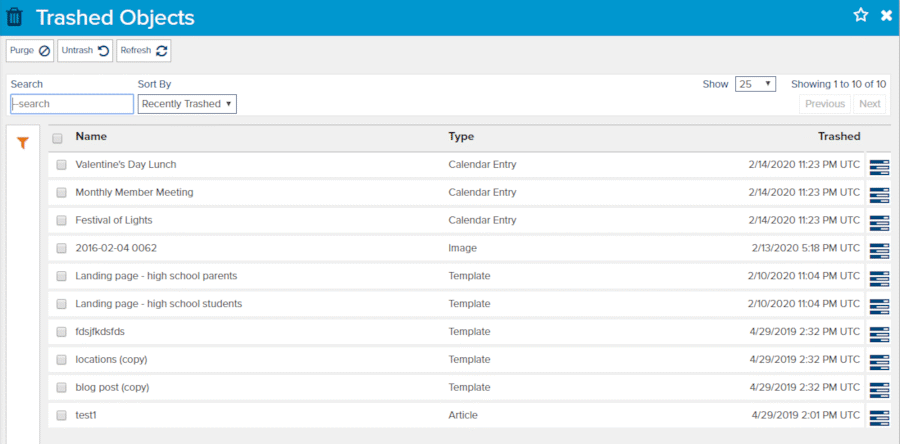The image size is (900, 444).
Task: Check the Monthly Member Meeting checkbox
Action: 61,193
